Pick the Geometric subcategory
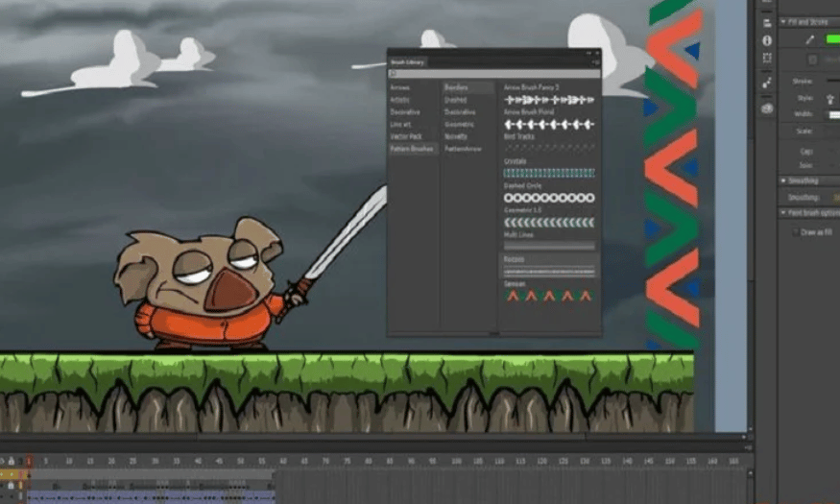The width and height of the screenshot is (840, 504). coord(459,124)
